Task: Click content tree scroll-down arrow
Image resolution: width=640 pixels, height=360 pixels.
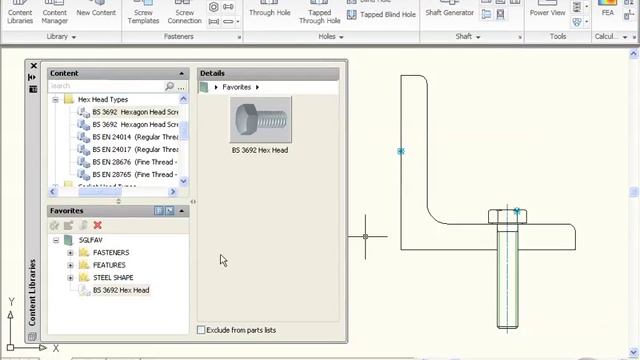Action: click(x=184, y=181)
